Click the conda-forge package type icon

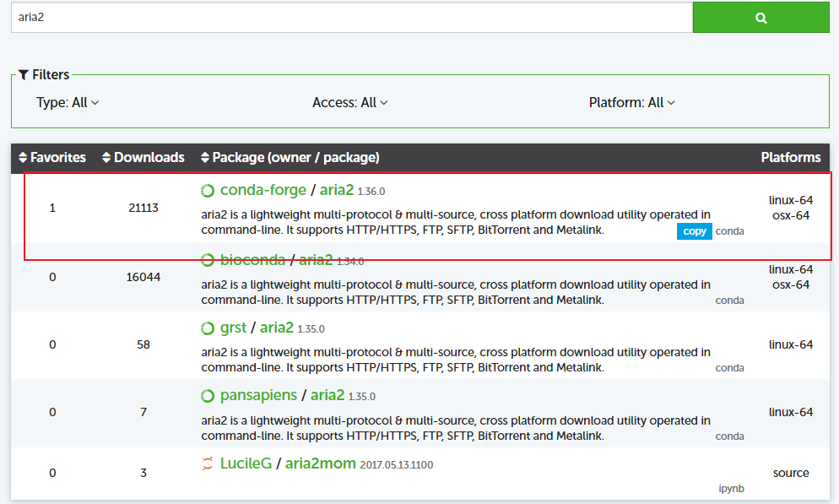[x=208, y=191]
